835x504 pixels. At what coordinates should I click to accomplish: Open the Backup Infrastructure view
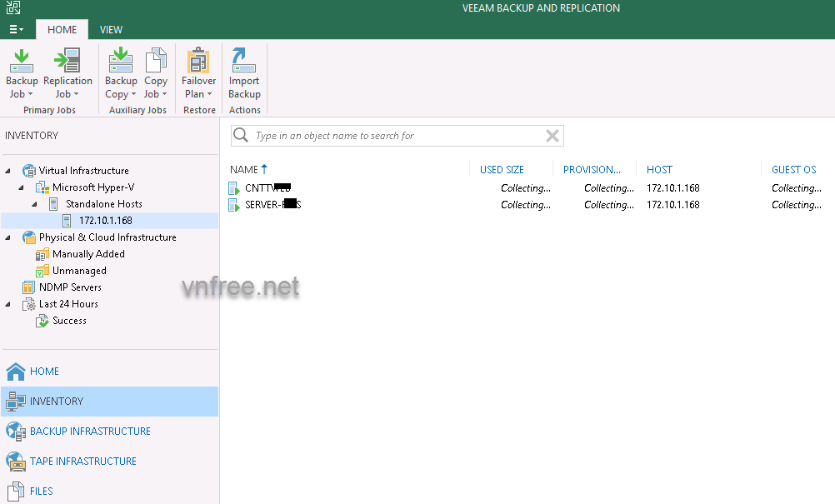click(x=90, y=432)
